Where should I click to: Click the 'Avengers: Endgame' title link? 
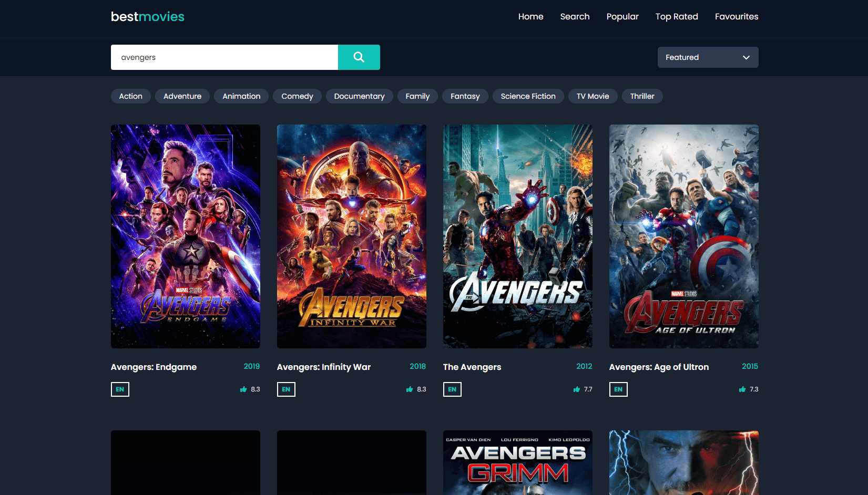coord(154,367)
